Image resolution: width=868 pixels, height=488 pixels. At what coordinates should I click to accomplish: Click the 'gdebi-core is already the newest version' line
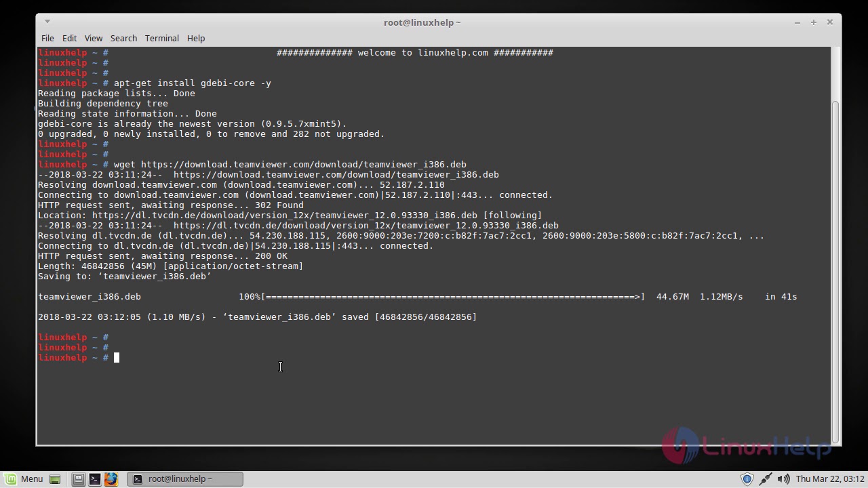(193, 124)
